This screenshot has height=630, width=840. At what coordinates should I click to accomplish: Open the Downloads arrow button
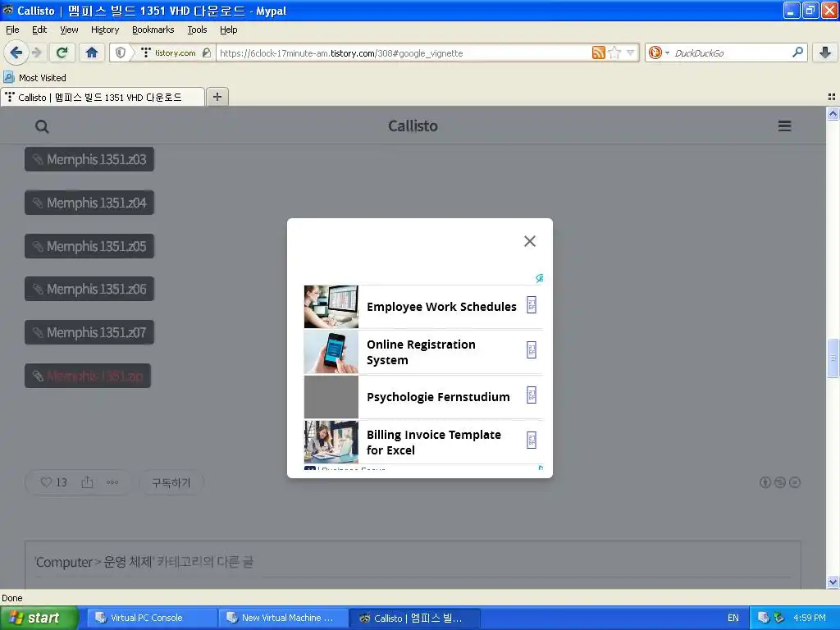(825, 52)
